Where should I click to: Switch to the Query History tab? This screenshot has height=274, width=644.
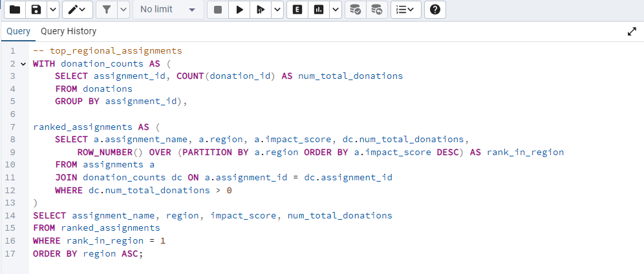[x=69, y=31]
